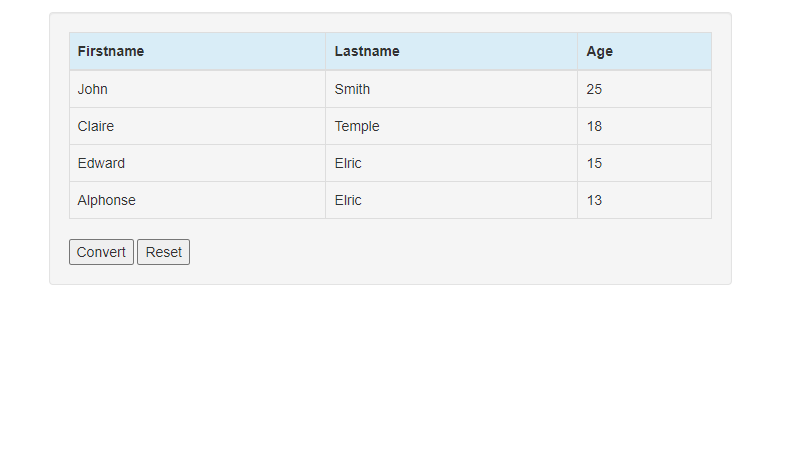This screenshot has width=797, height=465.
Task: Select the Lastname column header
Action: pos(451,51)
